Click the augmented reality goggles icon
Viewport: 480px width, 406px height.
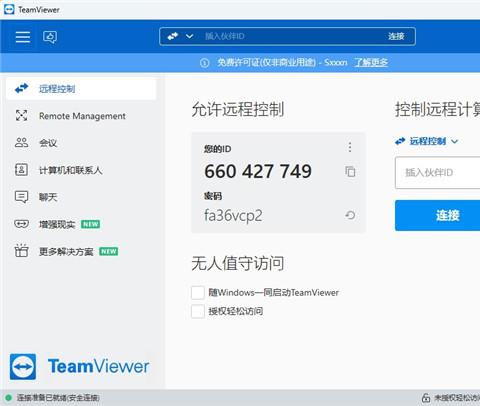coord(21,224)
